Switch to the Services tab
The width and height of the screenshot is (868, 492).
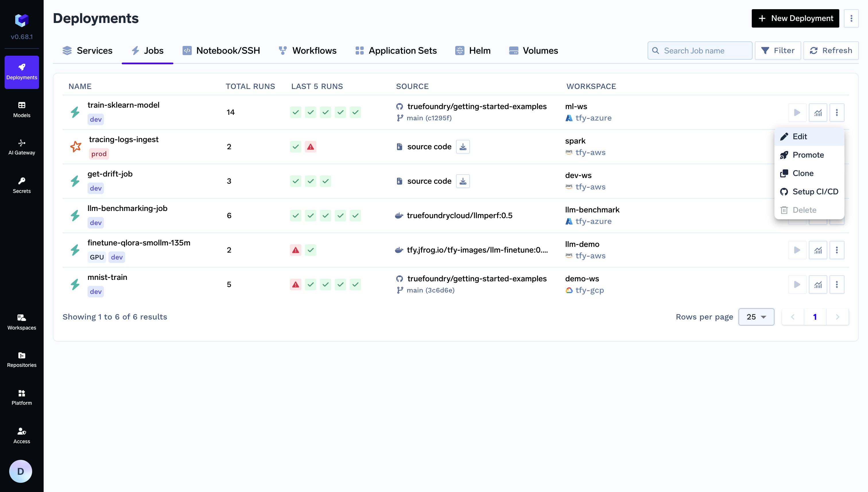pos(88,51)
